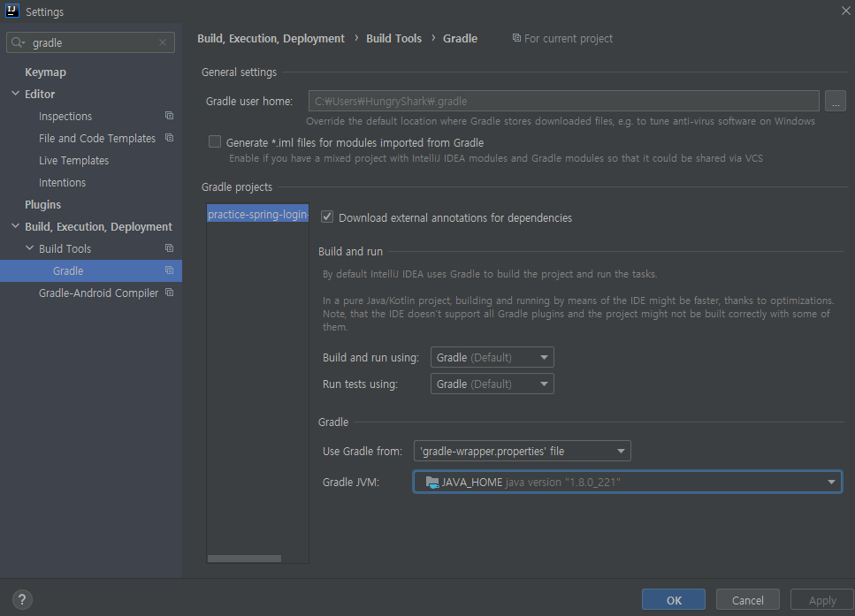Open the Plugins settings page

(42, 204)
